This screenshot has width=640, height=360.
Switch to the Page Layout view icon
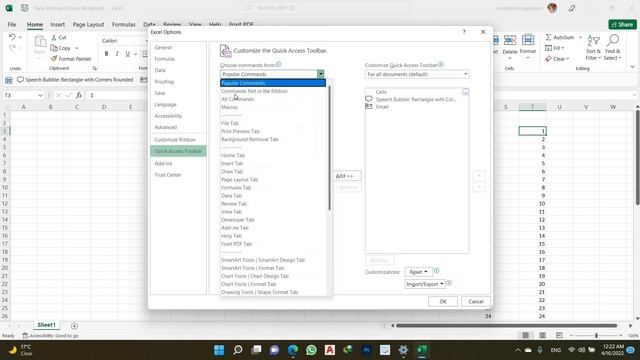click(x=542, y=336)
